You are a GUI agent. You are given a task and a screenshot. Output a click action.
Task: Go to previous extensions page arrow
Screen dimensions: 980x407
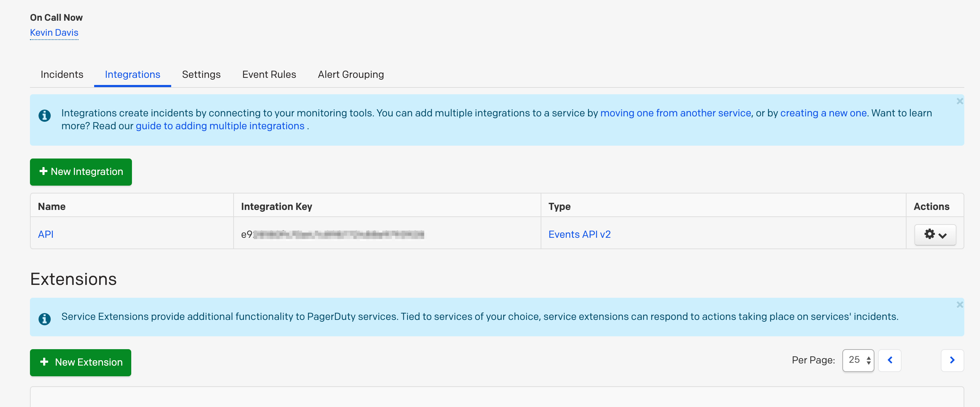tap(889, 360)
